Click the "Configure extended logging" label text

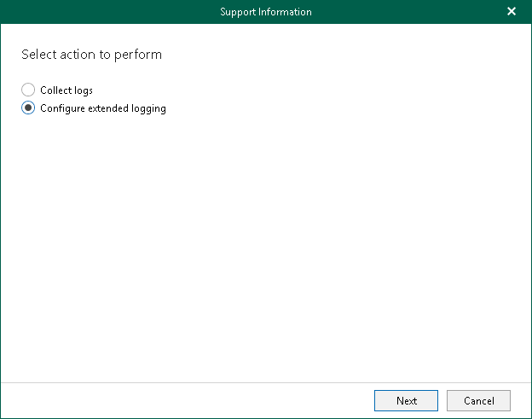[102, 108]
